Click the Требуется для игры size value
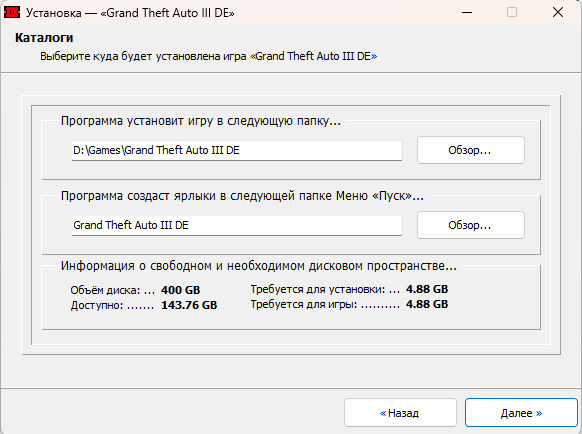 pyautogui.click(x=427, y=304)
